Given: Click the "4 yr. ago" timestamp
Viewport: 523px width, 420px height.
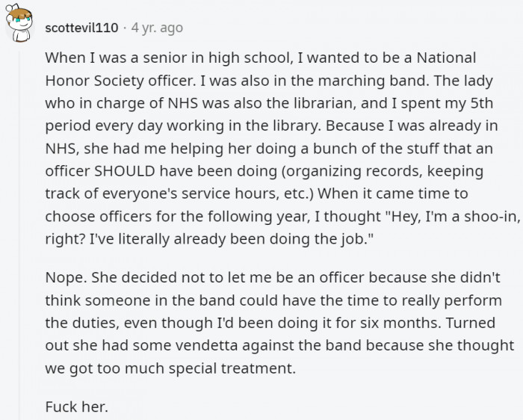Looking at the screenshot, I should pos(157,28).
